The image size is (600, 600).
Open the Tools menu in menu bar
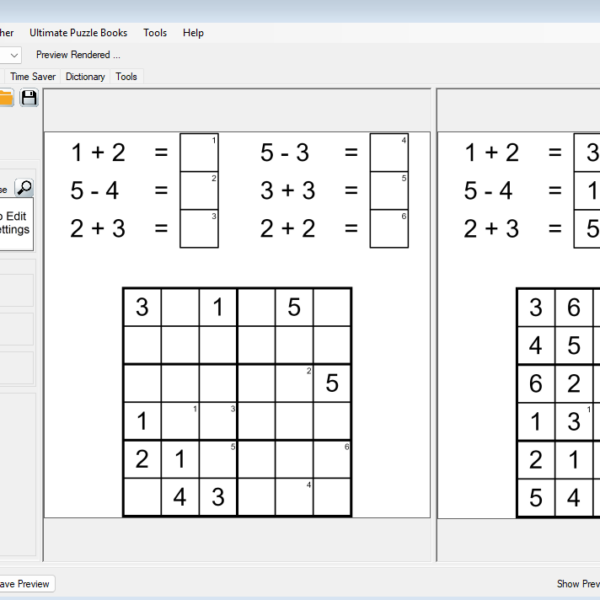pyautogui.click(x=155, y=32)
